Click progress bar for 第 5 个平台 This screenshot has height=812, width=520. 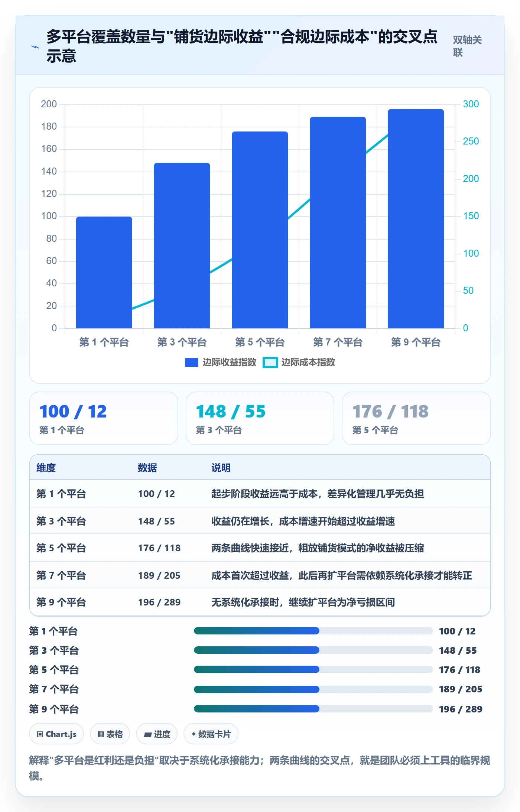click(x=313, y=669)
